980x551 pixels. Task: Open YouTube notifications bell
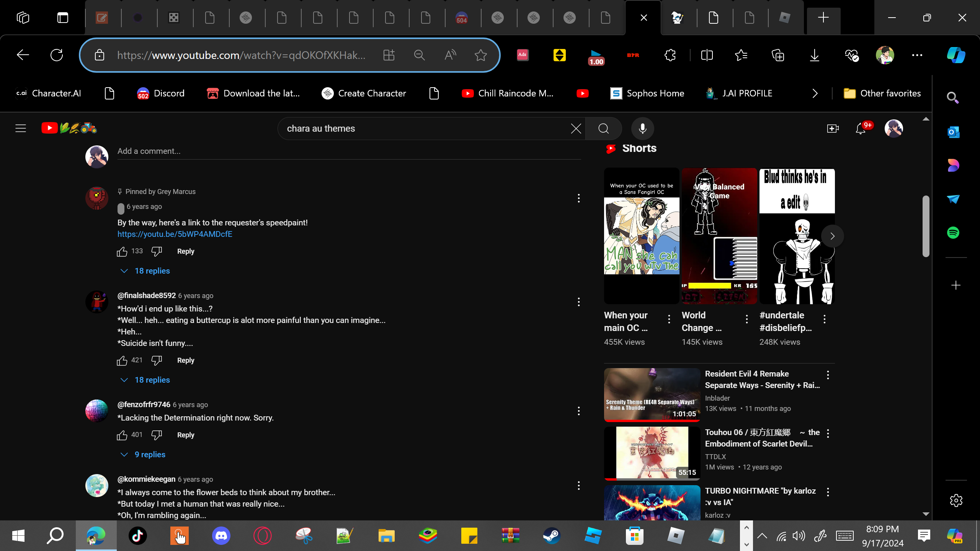pos(861,129)
